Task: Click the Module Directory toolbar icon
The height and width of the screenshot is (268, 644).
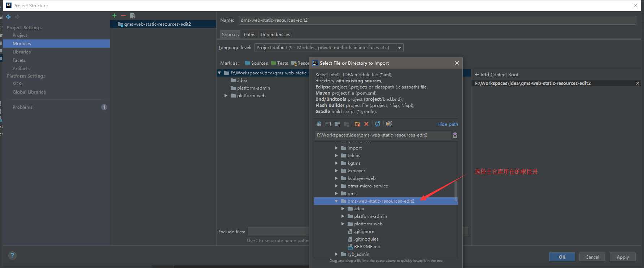Action: click(x=346, y=124)
